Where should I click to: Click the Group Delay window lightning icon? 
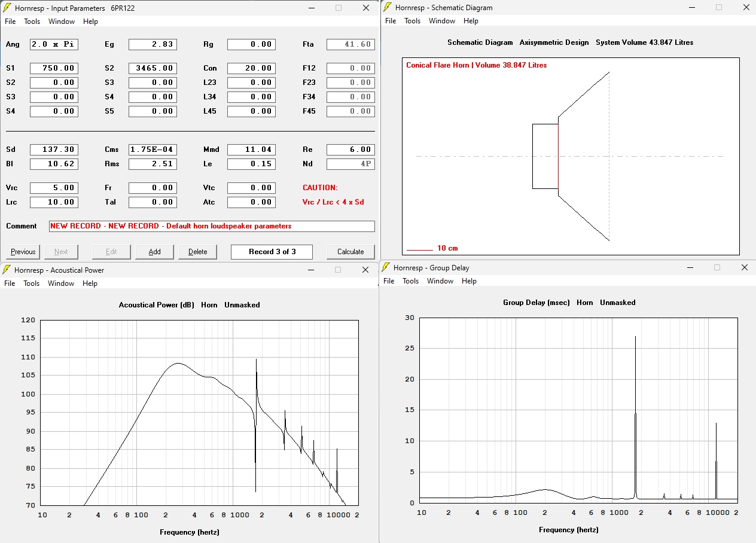pyautogui.click(x=386, y=267)
